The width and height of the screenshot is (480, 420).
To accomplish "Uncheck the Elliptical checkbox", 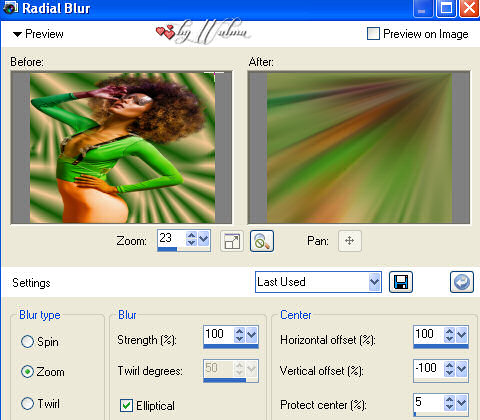I will point(126,405).
